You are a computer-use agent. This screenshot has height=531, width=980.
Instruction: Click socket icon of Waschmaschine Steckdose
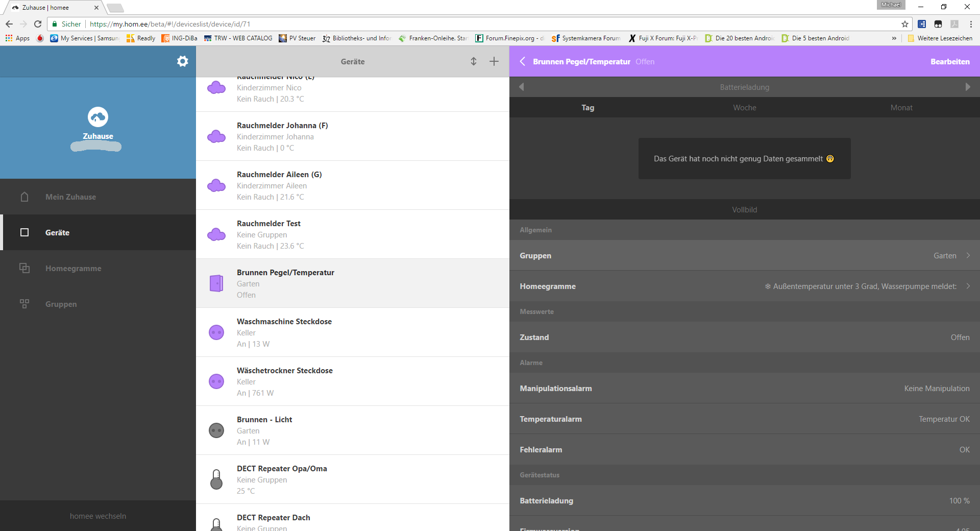216,332
